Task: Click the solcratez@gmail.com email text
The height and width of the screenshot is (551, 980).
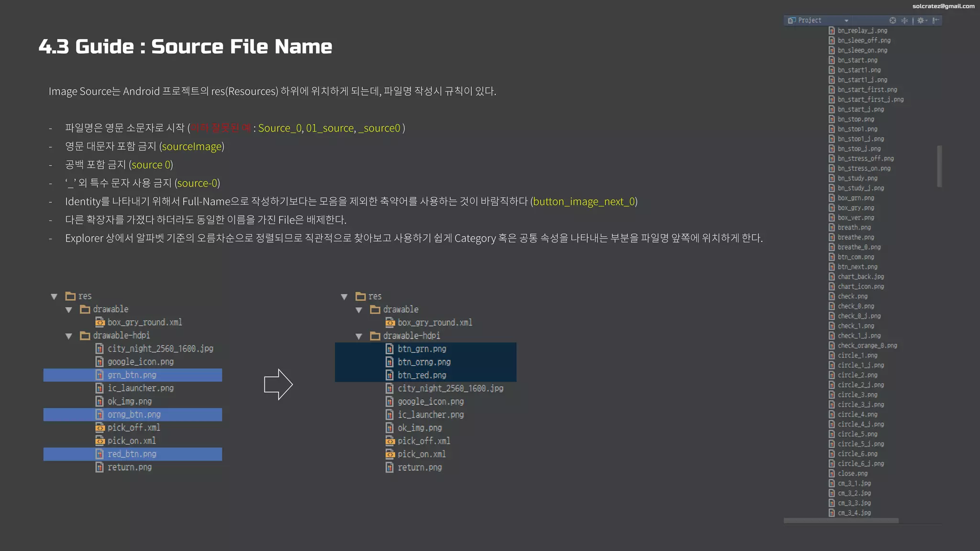Action: (x=943, y=6)
